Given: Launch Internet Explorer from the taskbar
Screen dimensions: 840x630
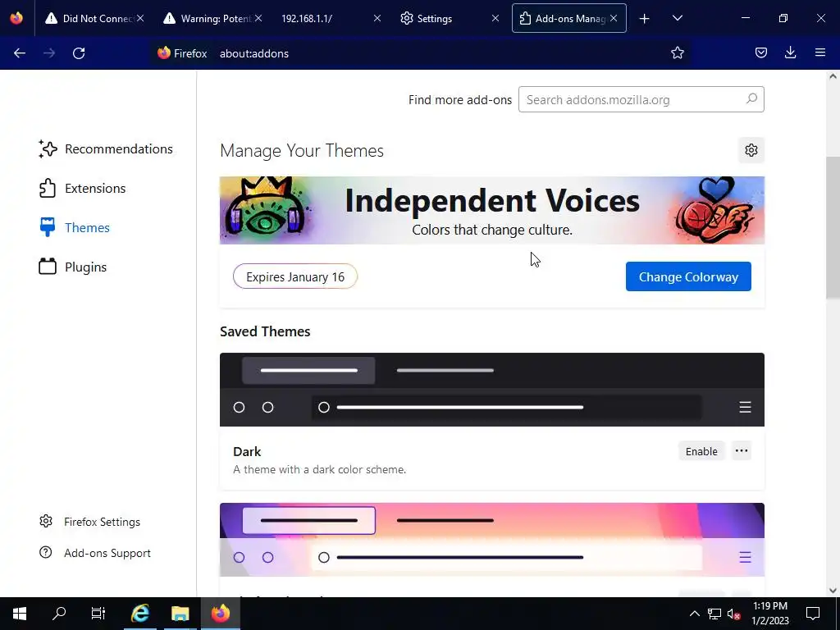Looking at the screenshot, I should [139, 614].
